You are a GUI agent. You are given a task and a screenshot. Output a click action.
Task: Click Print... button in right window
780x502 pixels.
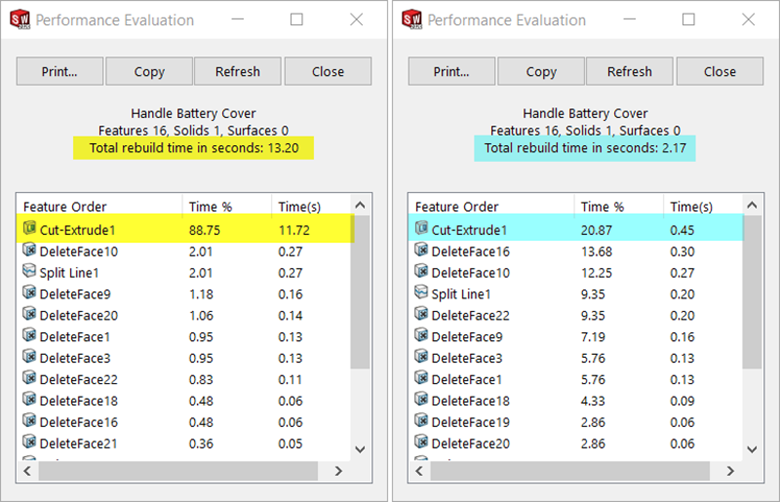pyautogui.click(x=452, y=71)
